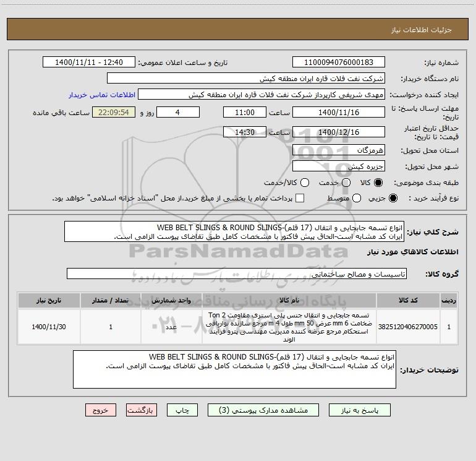Click the کد کالا column header

[x=408, y=300]
